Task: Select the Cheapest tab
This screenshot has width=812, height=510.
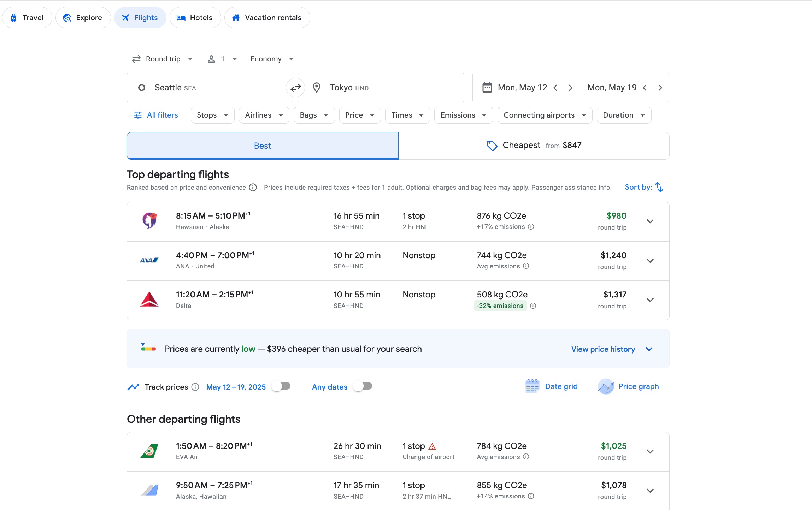Action: [534, 145]
